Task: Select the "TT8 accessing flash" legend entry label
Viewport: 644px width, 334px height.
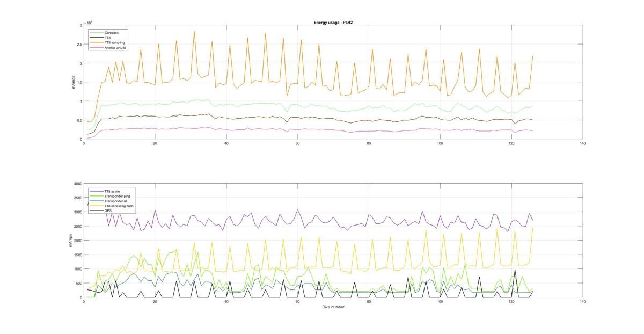Action: (x=119, y=206)
